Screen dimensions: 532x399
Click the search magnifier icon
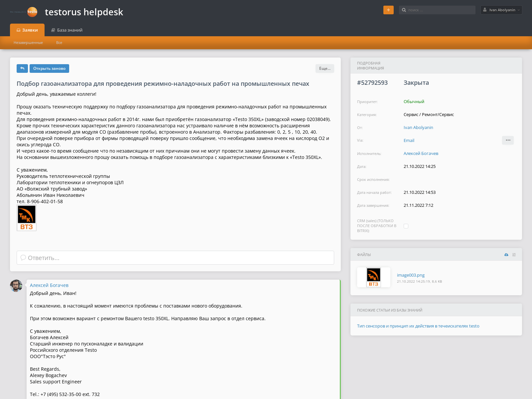404,10
